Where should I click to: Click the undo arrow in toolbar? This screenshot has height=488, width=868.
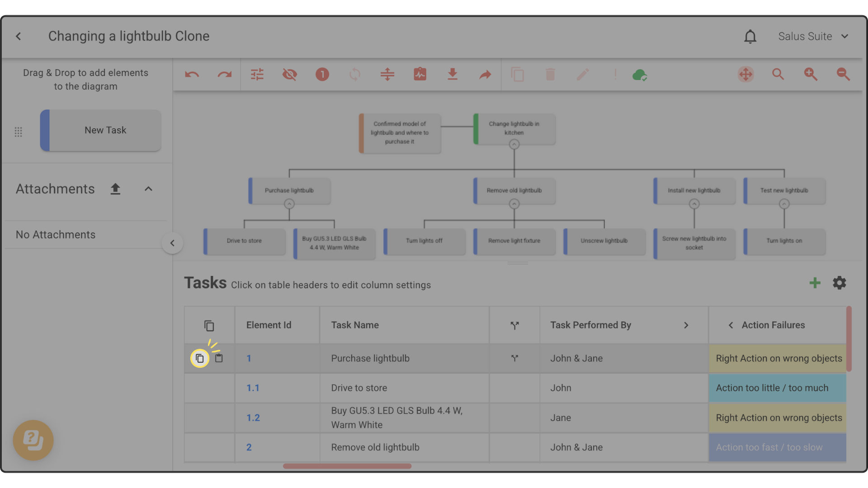coord(192,75)
